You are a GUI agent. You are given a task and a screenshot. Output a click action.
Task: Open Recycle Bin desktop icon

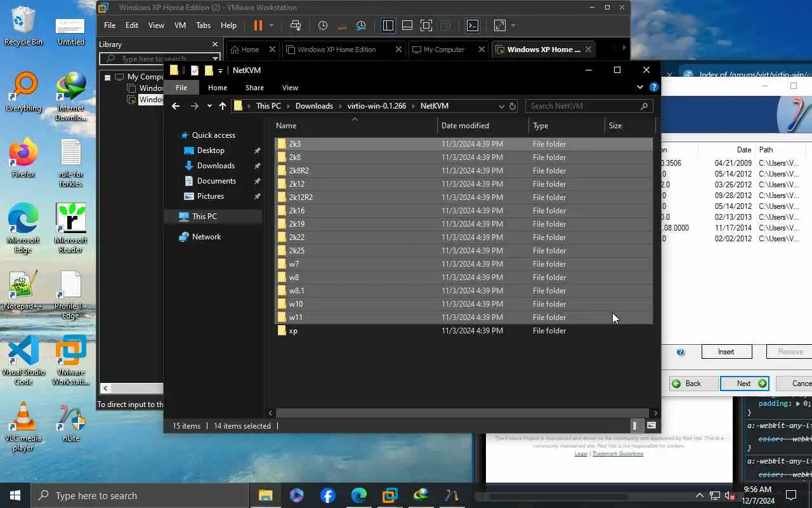[23, 26]
